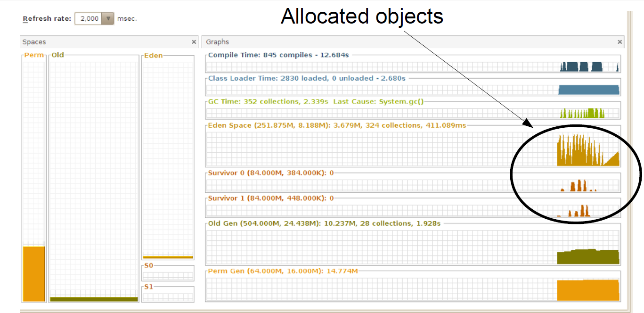Click the Old Gen graph
Screen dimensions: 644x313
point(413,247)
